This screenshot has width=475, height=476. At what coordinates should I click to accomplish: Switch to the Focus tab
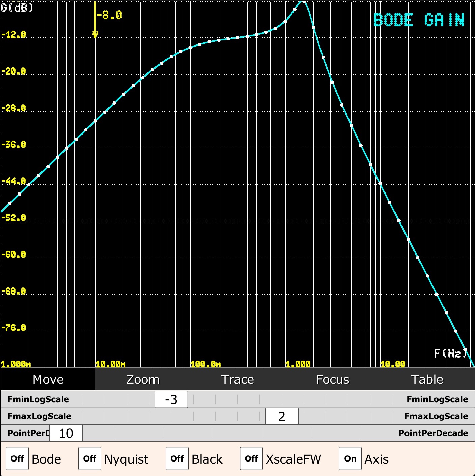(x=332, y=379)
